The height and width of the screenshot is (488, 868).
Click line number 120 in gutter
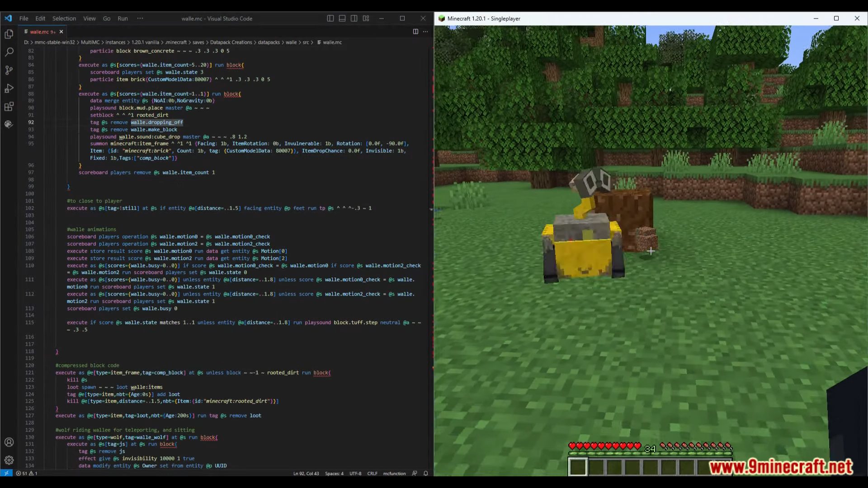pyautogui.click(x=29, y=366)
